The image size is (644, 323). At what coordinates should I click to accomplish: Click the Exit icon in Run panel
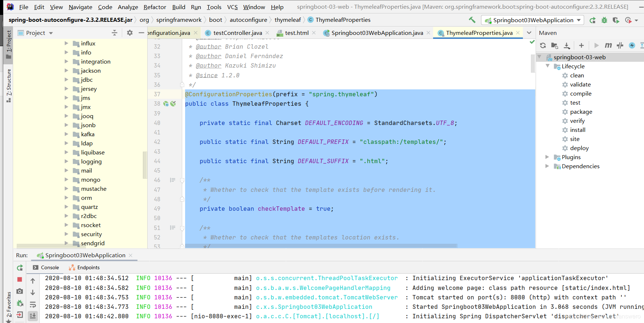pyautogui.click(x=20, y=315)
